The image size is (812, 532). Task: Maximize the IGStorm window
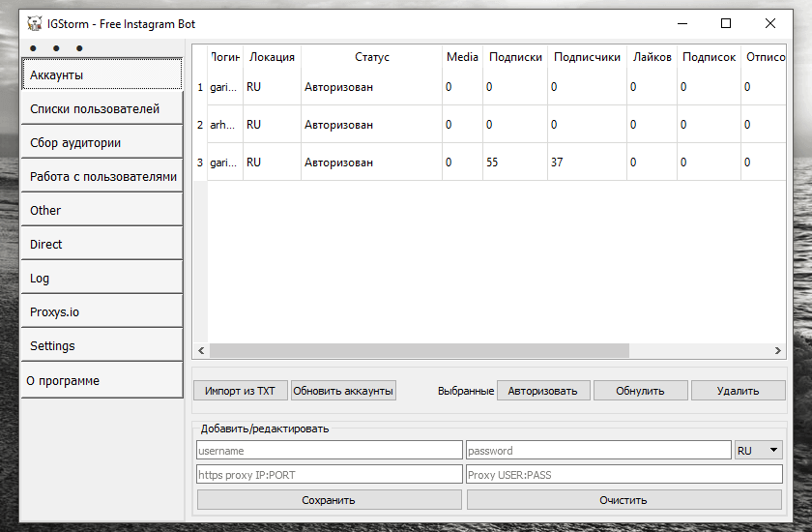tap(726, 23)
